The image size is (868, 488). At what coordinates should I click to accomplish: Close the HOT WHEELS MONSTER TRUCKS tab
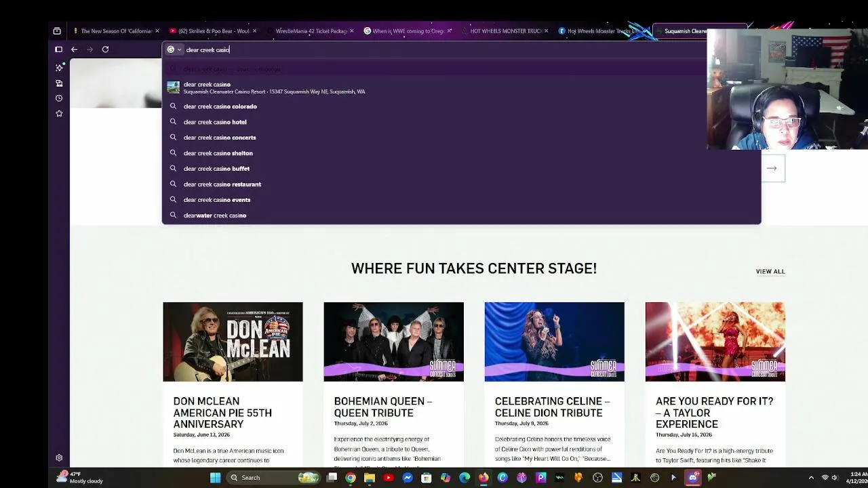pos(546,30)
